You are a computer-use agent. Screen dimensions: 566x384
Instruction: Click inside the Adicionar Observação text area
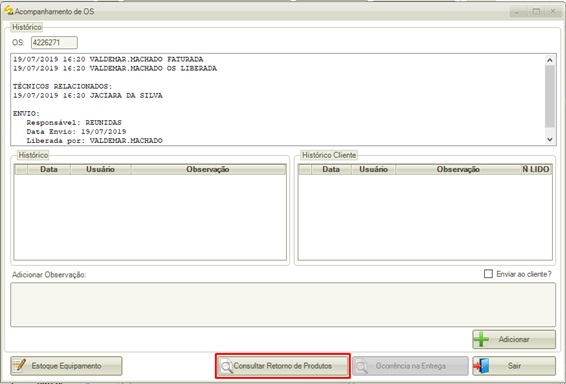tap(283, 305)
